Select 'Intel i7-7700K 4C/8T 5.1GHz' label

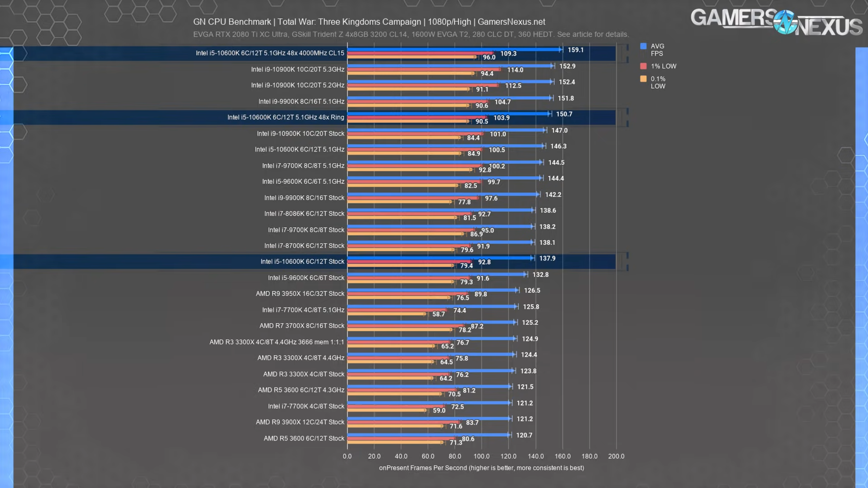tap(303, 310)
